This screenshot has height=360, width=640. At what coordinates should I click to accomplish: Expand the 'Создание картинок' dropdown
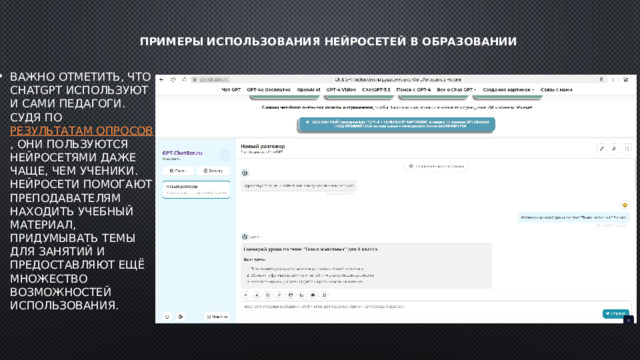[508, 90]
